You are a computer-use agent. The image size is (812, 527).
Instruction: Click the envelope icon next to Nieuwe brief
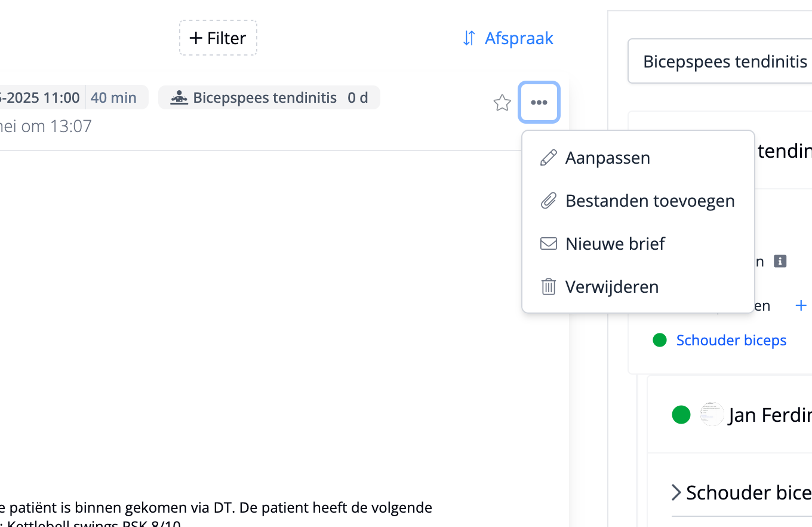(x=548, y=243)
